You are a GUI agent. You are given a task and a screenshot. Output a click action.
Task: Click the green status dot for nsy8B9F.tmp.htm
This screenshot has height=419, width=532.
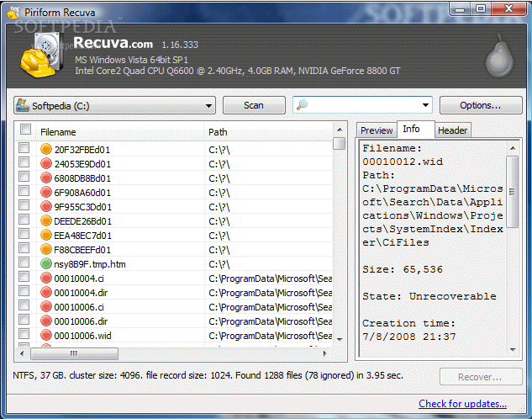click(45, 263)
